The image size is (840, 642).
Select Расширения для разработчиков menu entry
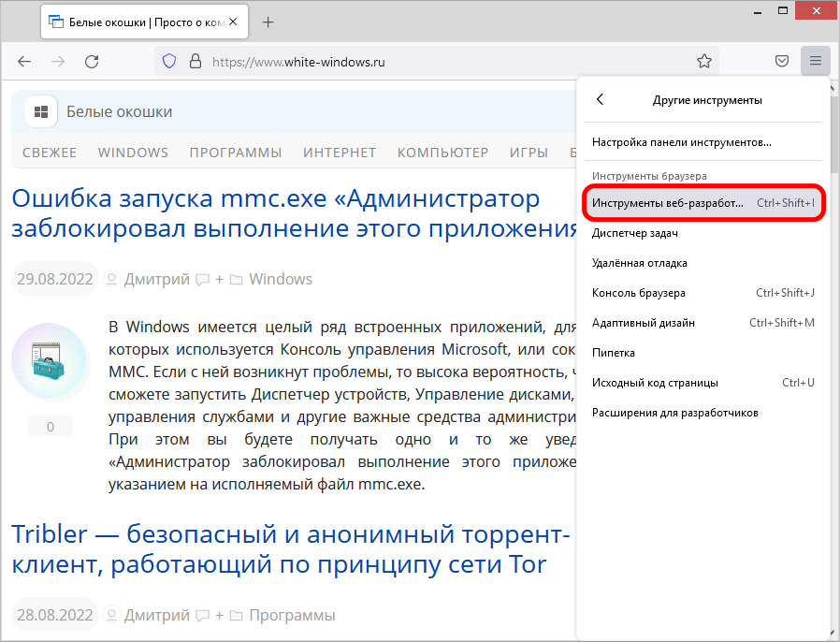(x=702, y=413)
